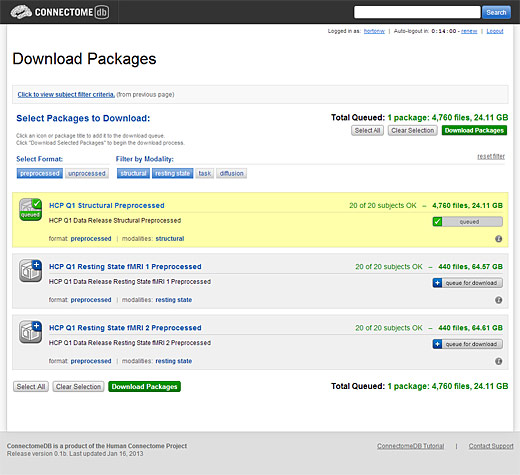Open the ConnectomeDB Tutorial footer link

(410, 446)
